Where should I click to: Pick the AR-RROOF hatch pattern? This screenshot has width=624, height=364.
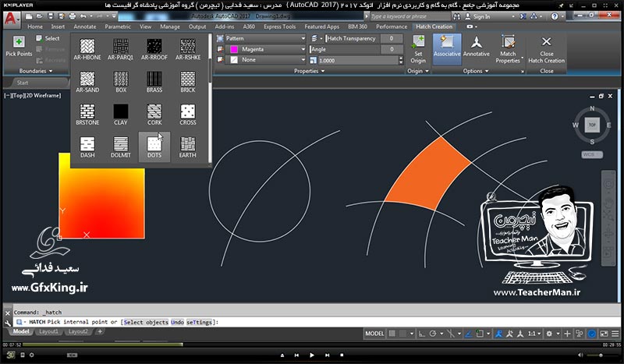click(154, 49)
